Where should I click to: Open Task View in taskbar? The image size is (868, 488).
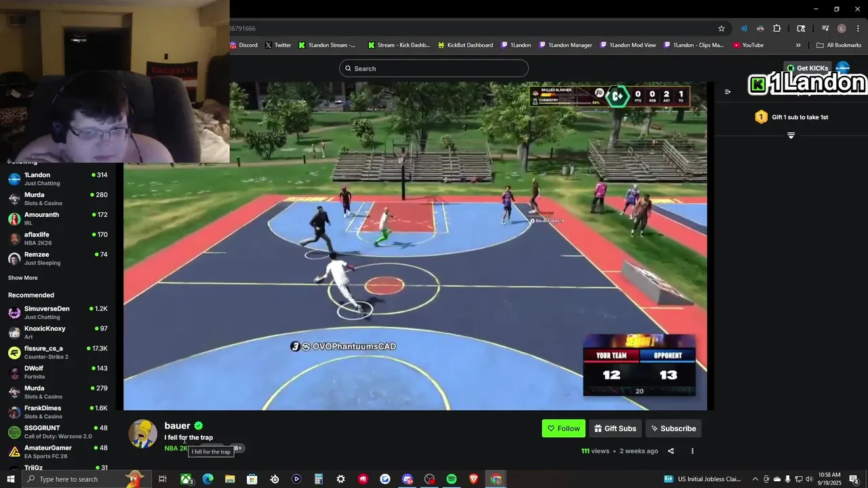163,479
